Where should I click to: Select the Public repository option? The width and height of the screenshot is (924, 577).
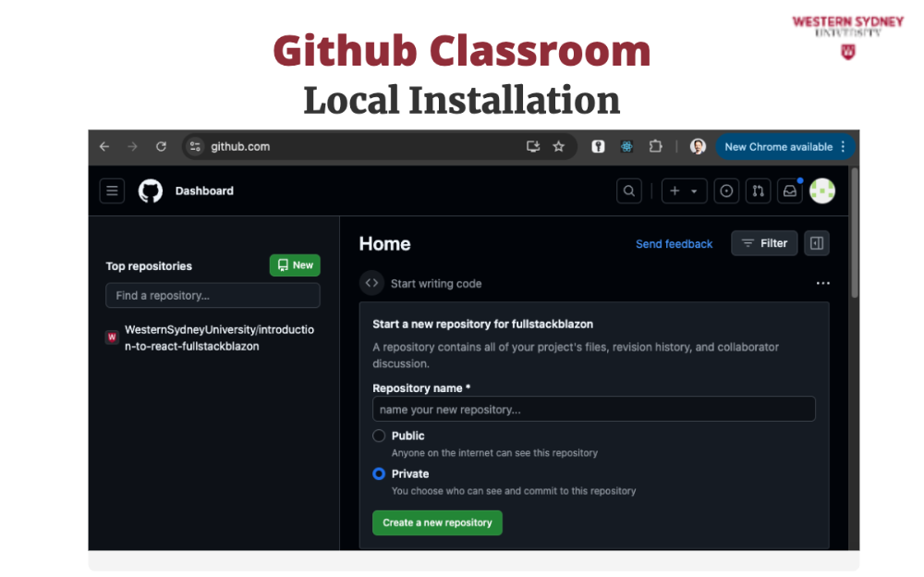[379, 436]
